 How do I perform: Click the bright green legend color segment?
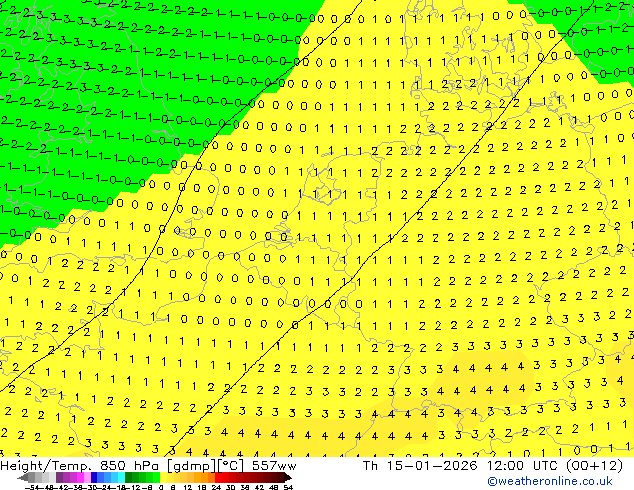(x=156, y=477)
